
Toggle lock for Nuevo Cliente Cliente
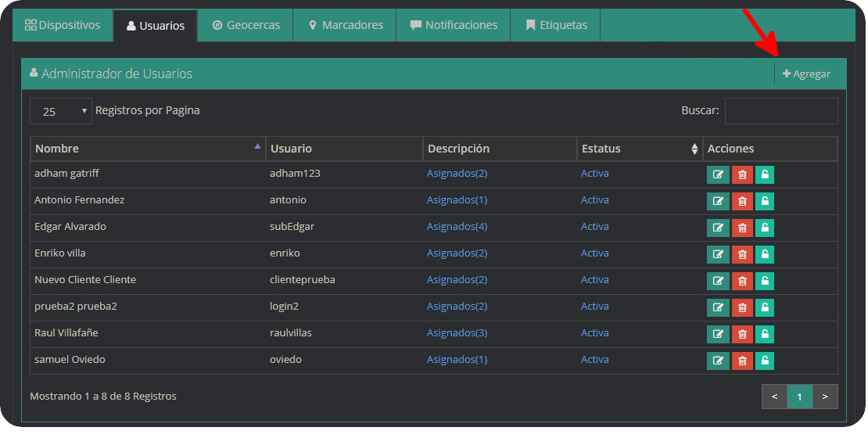click(765, 281)
